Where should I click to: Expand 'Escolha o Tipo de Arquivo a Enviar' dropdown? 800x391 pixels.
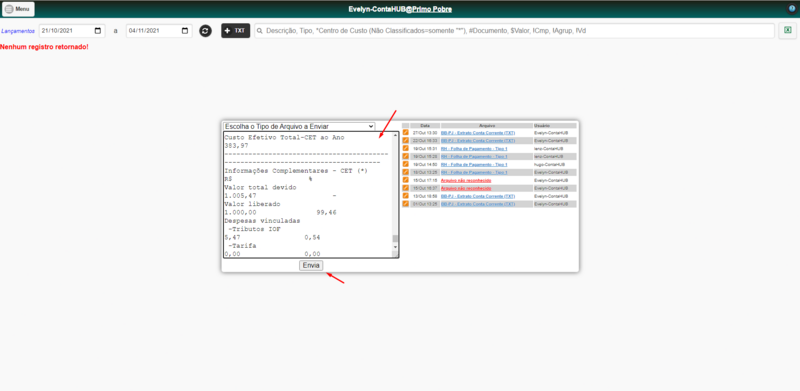tap(299, 126)
